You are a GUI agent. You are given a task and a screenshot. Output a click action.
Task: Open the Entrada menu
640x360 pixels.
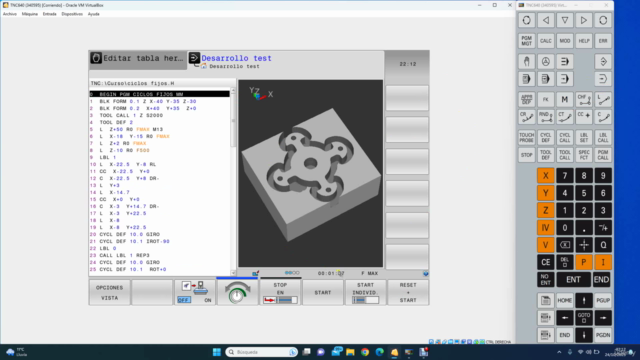[49, 14]
